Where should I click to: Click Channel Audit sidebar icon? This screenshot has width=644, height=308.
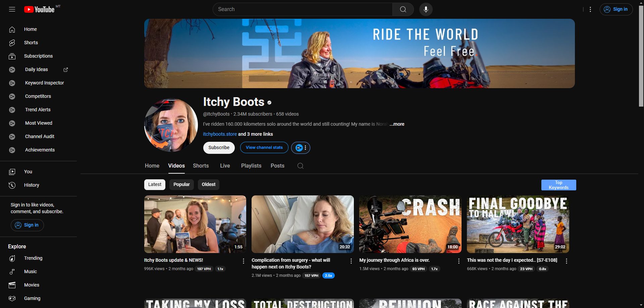(x=12, y=137)
